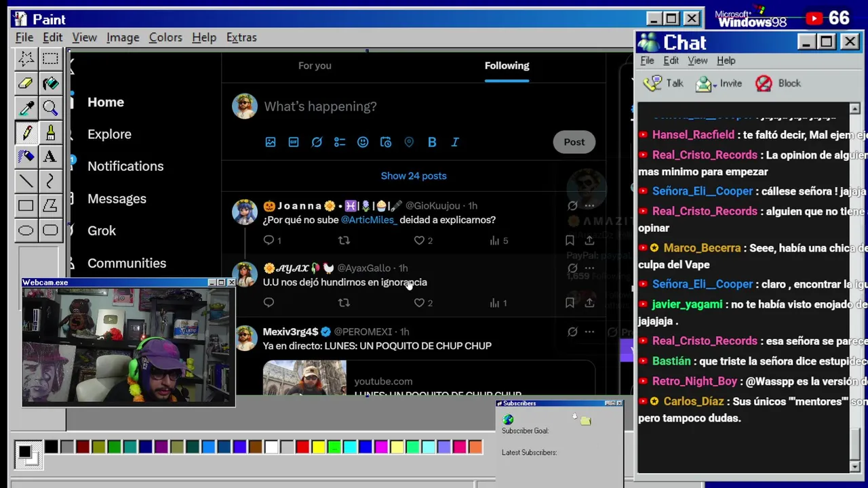Viewport: 868px width, 488px height.
Task: Open Messages in the sidebar
Action: [117, 199]
